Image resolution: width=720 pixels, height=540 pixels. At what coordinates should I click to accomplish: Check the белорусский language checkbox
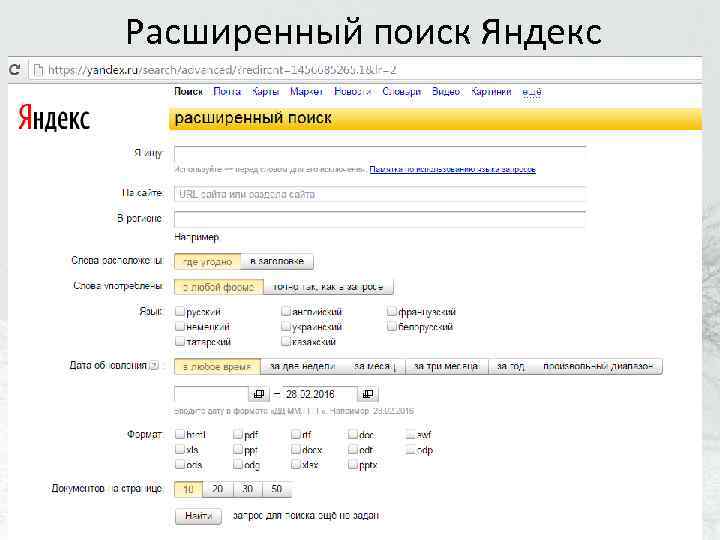click(392, 326)
